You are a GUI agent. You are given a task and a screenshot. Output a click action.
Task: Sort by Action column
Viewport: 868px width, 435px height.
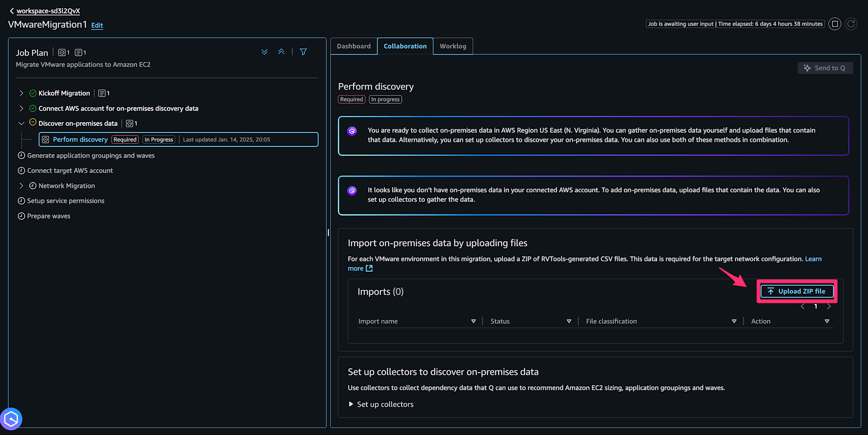point(827,321)
